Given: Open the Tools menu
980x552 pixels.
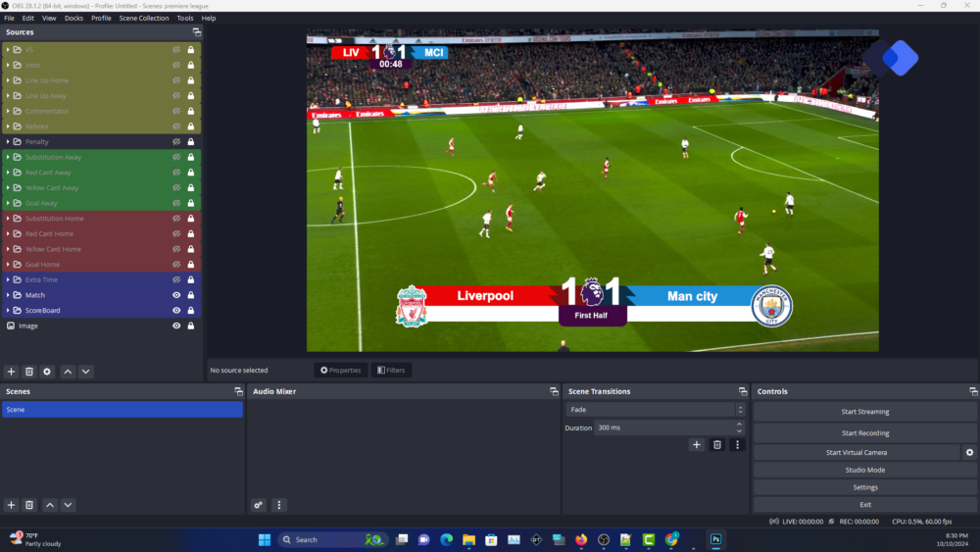Looking at the screenshot, I should pos(185,18).
